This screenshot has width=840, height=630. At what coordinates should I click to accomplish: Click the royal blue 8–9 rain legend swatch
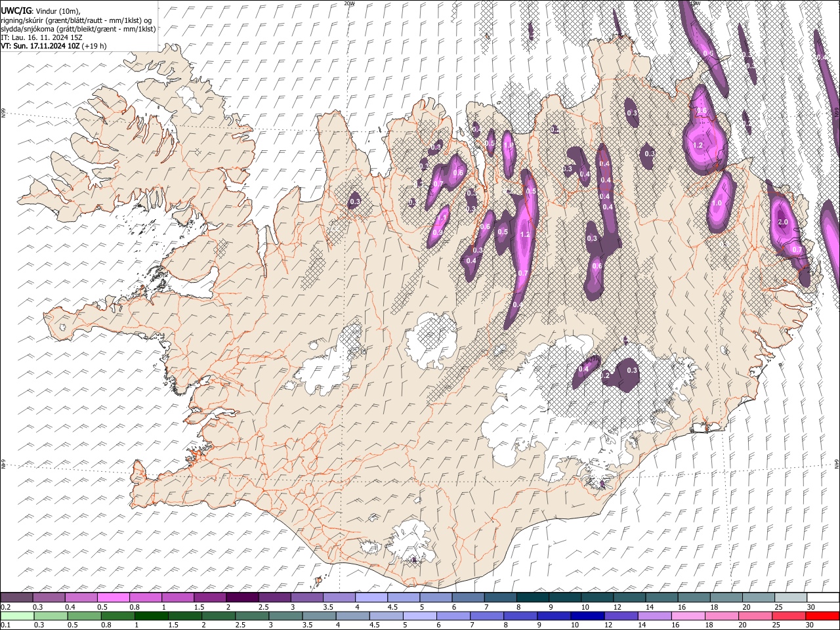520,616
